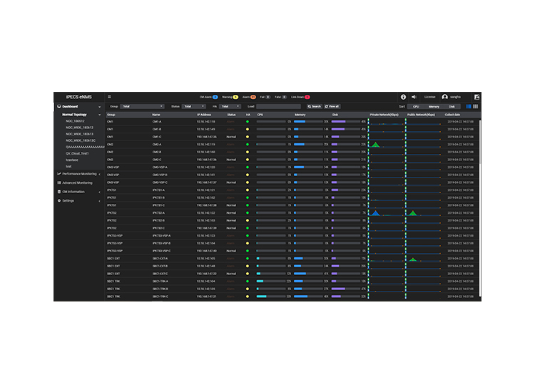Open the info circle icon

point(403,97)
